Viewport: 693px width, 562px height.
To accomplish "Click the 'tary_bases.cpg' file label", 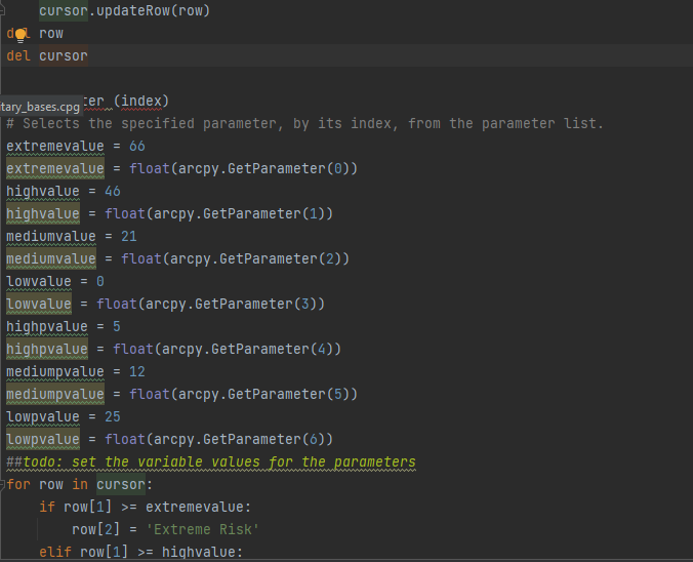I will 41,106.
